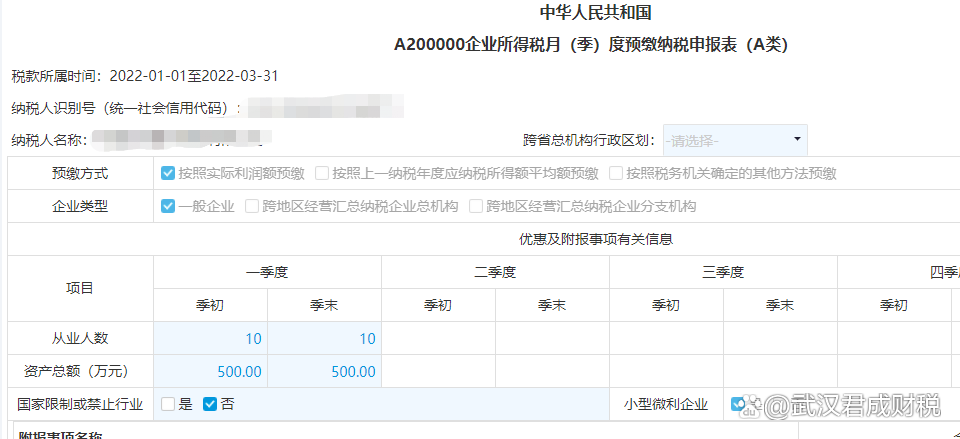Click 从业人数 三季度 季初 cell
This screenshot has width=960, height=439.
[666, 338]
